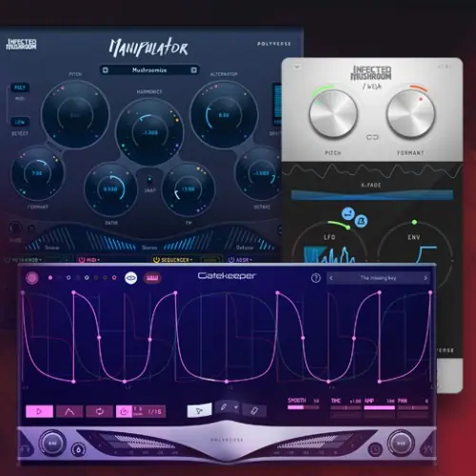Click the pink MIDI keyboard button in Gatekeeper

point(152,278)
